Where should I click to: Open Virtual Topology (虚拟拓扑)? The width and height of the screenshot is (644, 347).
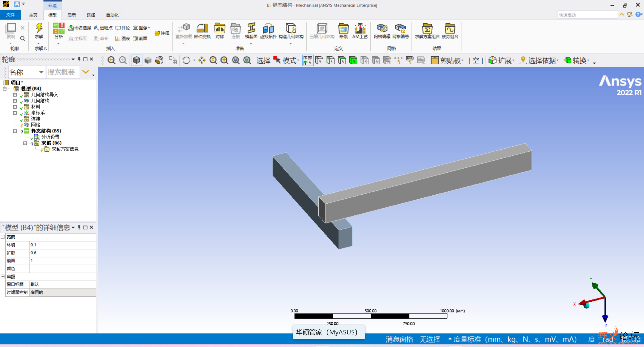tap(268, 31)
